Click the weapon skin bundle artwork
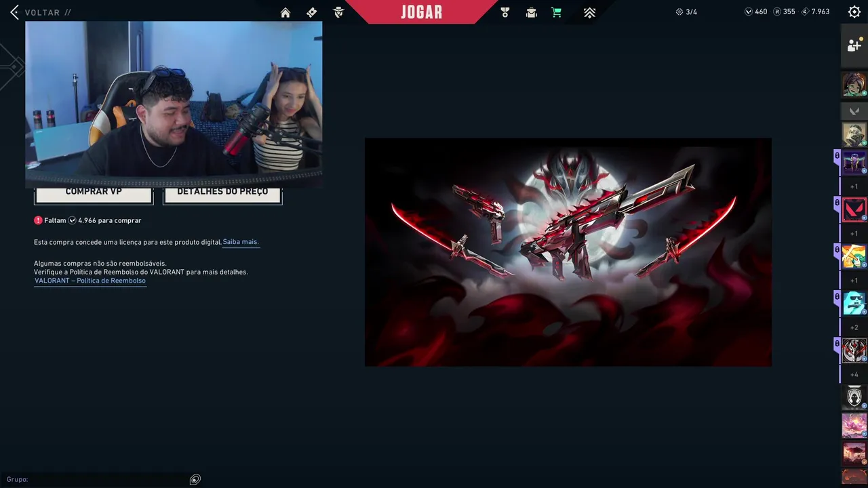This screenshot has width=868, height=488. click(568, 252)
